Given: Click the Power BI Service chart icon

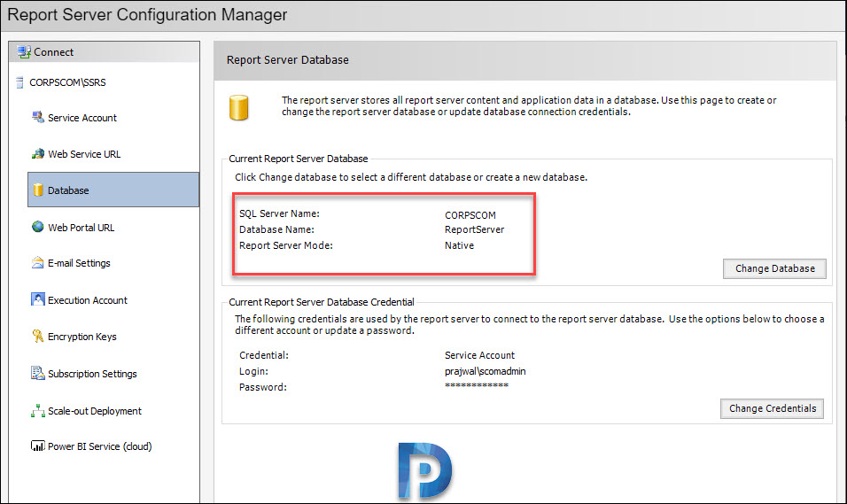Looking at the screenshot, I should (38, 446).
